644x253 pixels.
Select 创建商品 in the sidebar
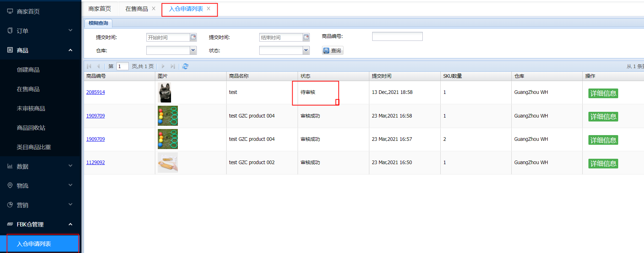pyautogui.click(x=28, y=70)
